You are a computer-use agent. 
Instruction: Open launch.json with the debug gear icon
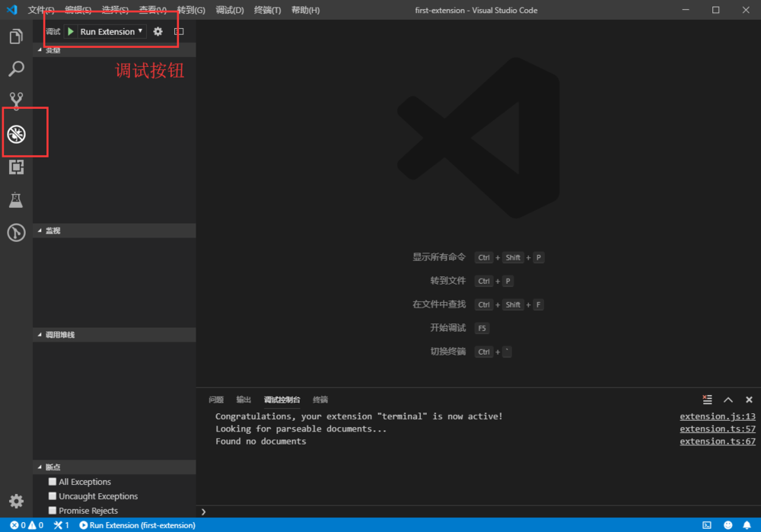coord(158,31)
